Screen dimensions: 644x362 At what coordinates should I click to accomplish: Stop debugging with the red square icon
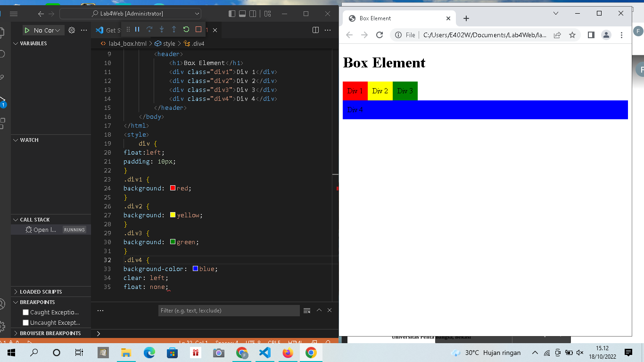tap(198, 29)
